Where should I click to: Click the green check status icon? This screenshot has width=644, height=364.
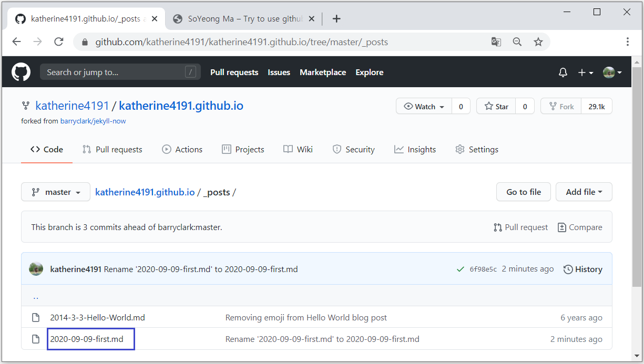pyautogui.click(x=461, y=269)
